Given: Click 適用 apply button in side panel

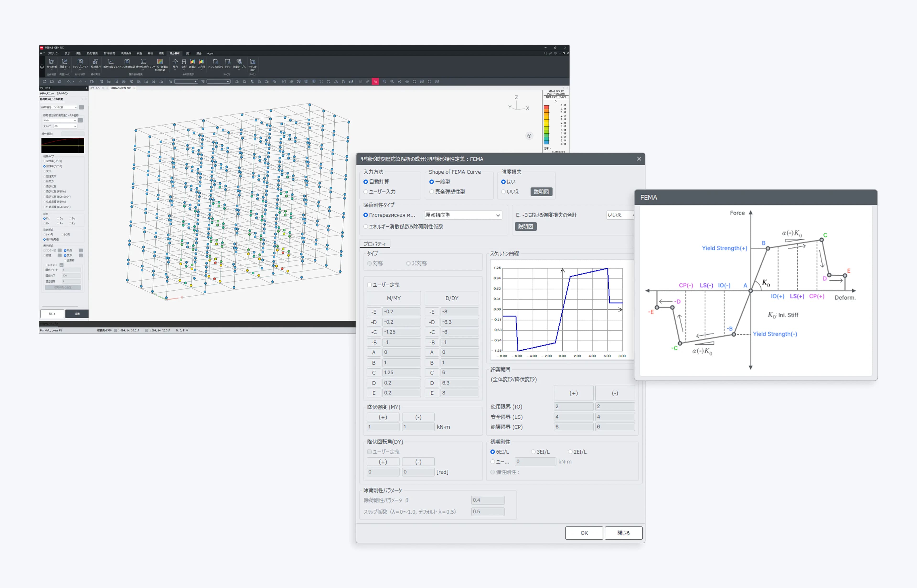Looking at the screenshot, I should click(77, 314).
